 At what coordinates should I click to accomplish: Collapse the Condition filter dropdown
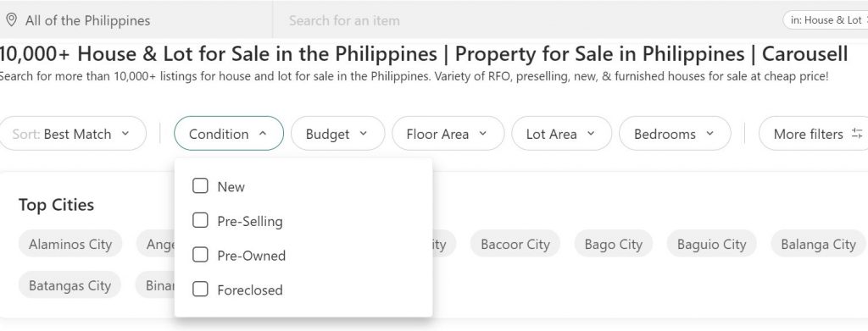click(x=229, y=133)
